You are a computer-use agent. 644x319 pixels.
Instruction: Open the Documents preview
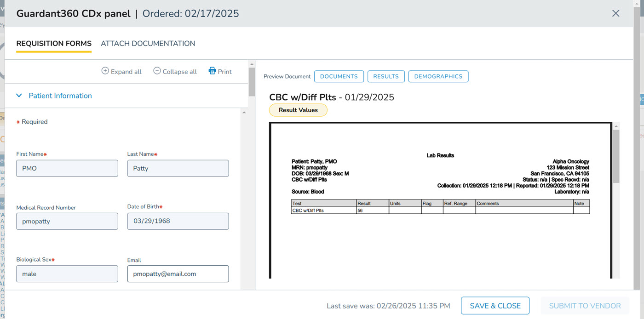(339, 76)
